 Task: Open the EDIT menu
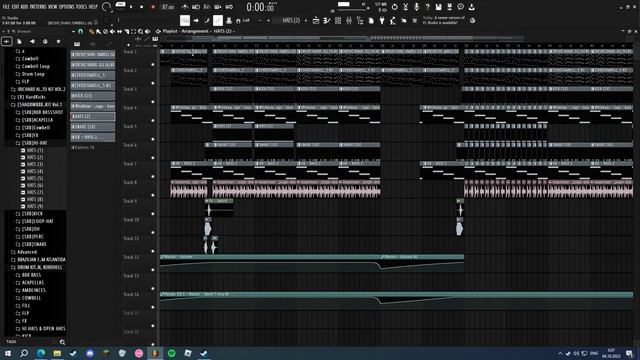(x=16, y=7)
